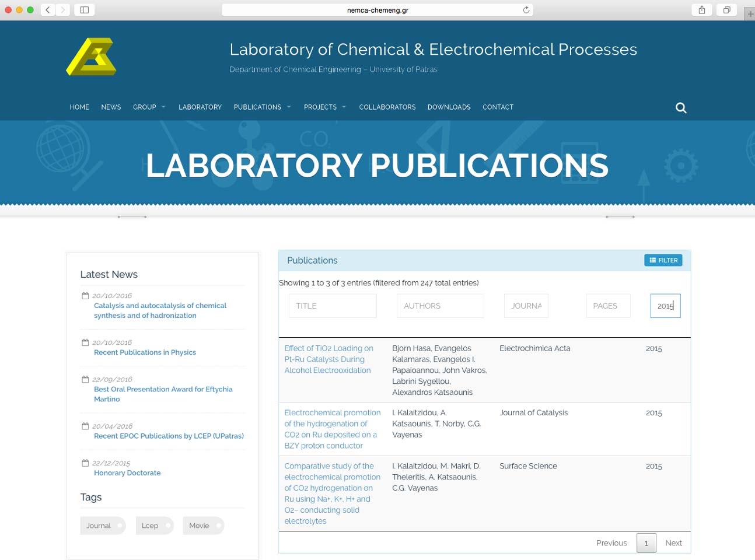Click the FILTER button in Publications
The height and width of the screenshot is (560, 755).
[663, 260]
